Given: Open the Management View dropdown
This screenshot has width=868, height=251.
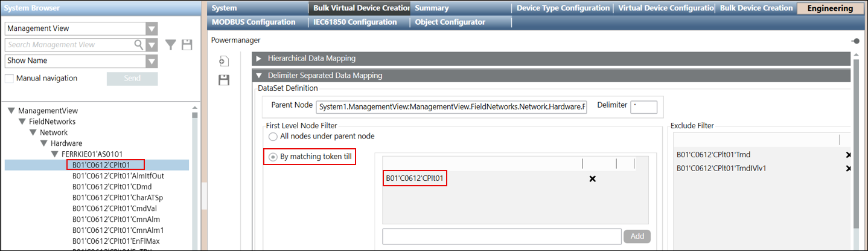Looking at the screenshot, I should coord(152,28).
